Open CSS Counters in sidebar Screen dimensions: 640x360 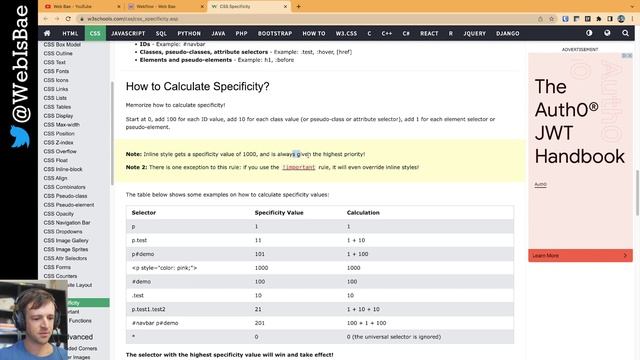coord(60,276)
